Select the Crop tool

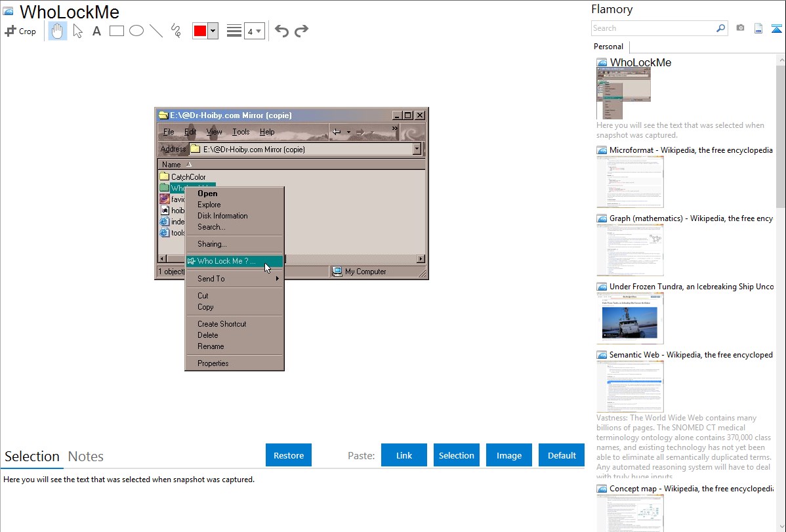click(20, 31)
